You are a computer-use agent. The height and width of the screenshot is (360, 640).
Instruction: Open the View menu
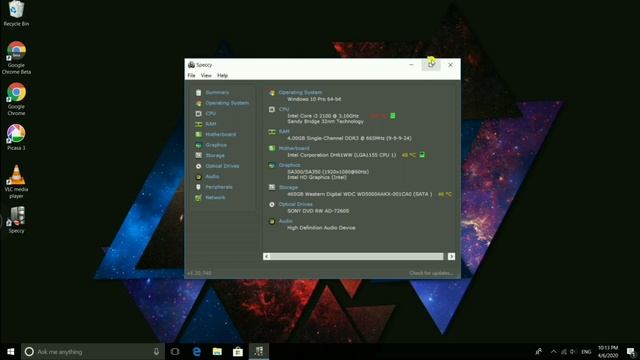tap(206, 76)
